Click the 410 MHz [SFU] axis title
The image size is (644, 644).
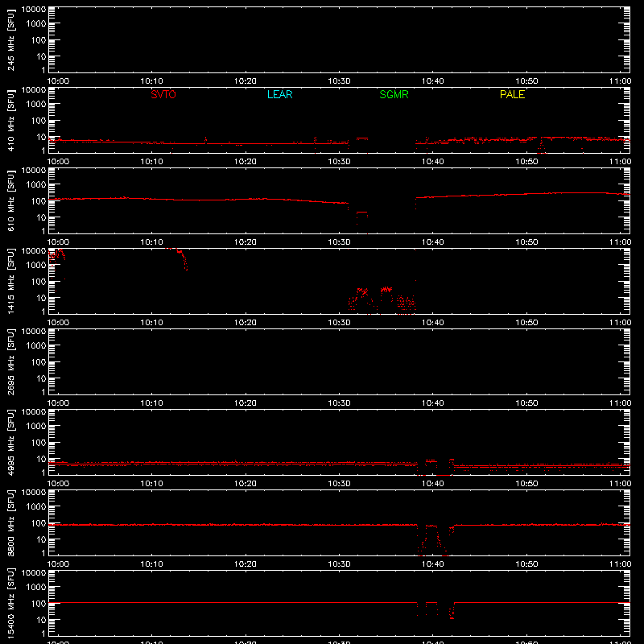click(x=10, y=120)
